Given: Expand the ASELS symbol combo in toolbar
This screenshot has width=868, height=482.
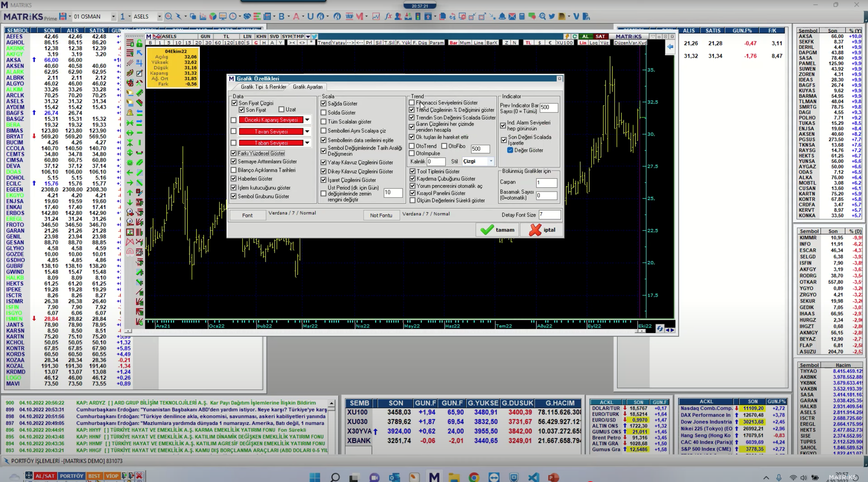Looking at the screenshot, I should pos(159,16).
